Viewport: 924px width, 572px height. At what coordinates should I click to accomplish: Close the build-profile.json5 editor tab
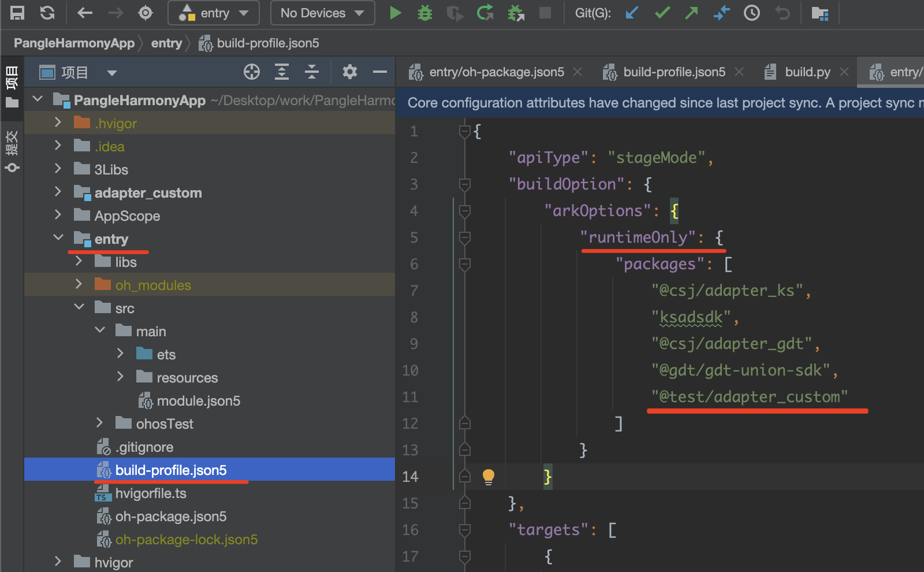(x=739, y=72)
